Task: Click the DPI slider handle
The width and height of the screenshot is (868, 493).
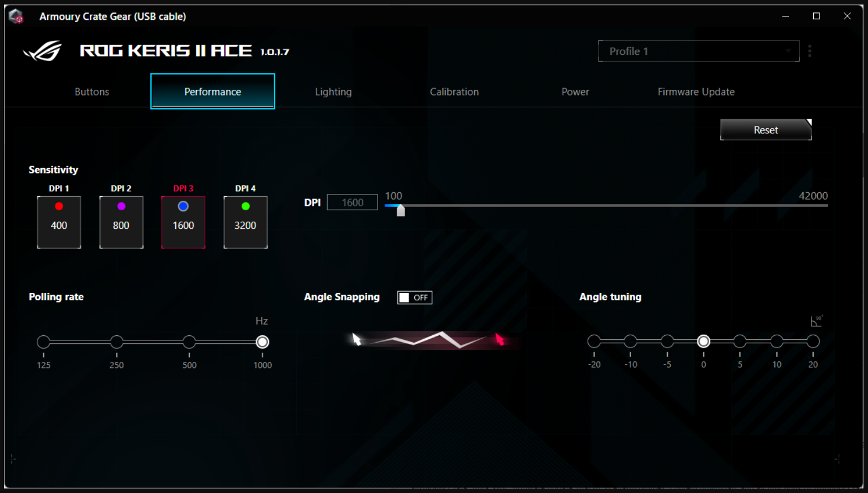Action: point(401,210)
